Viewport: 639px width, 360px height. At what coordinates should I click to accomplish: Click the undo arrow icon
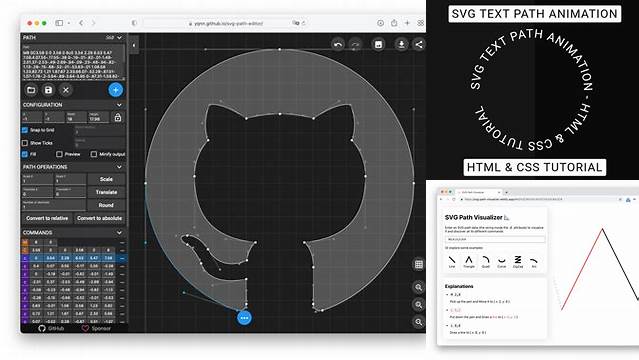pos(338,44)
